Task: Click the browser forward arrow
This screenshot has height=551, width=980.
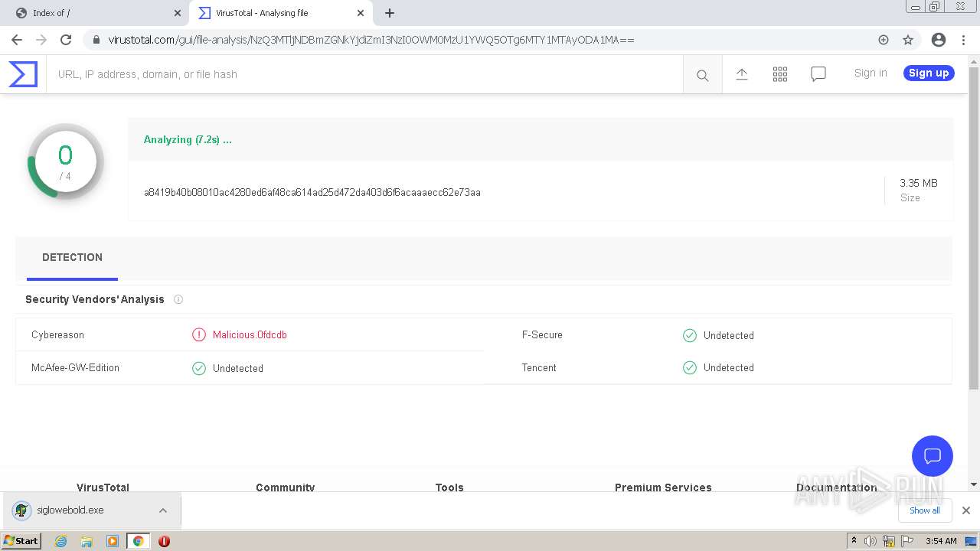Action: point(41,40)
